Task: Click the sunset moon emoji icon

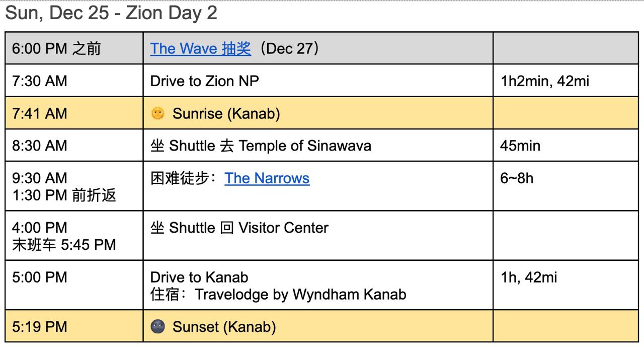Action: (158, 327)
